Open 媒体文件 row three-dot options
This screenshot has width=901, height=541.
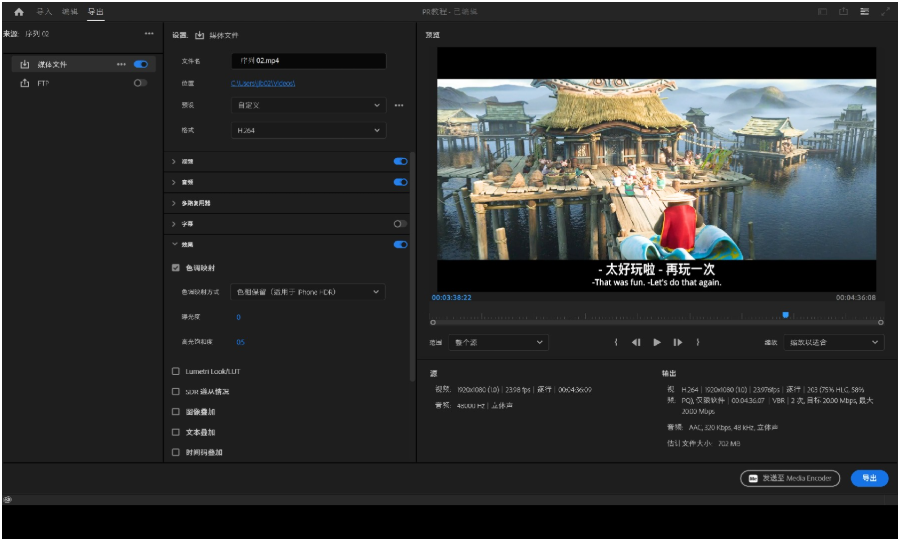[121, 64]
